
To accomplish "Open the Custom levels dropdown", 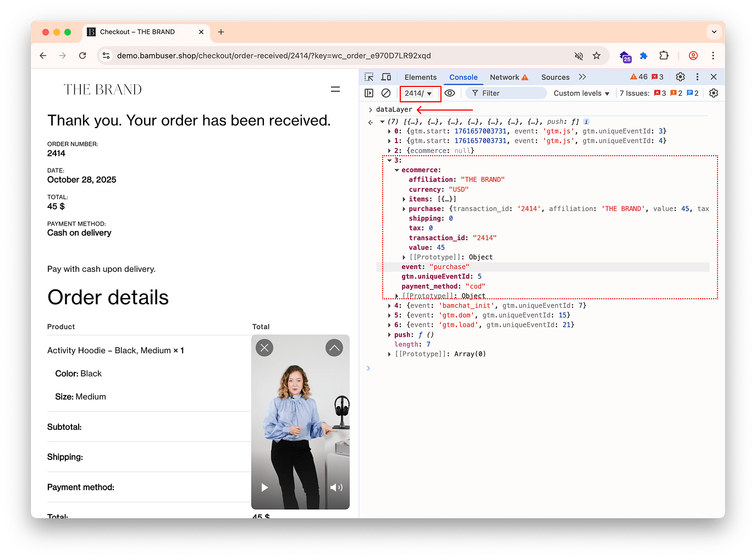I will 581,92.
